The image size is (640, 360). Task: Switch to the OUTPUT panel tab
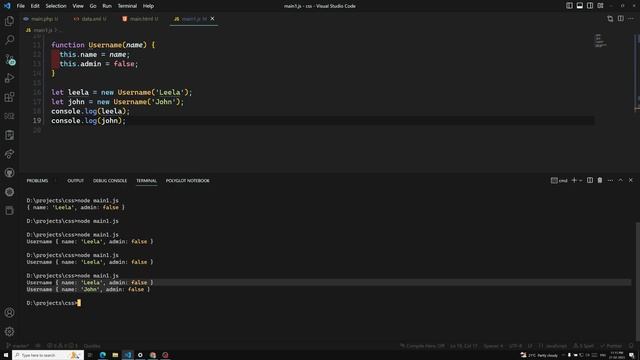(x=76, y=180)
